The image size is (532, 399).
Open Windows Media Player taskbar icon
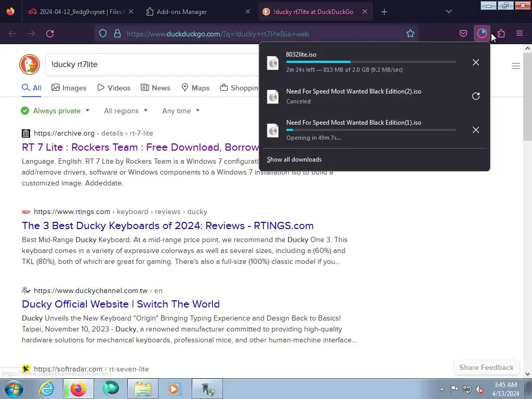(175, 389)
